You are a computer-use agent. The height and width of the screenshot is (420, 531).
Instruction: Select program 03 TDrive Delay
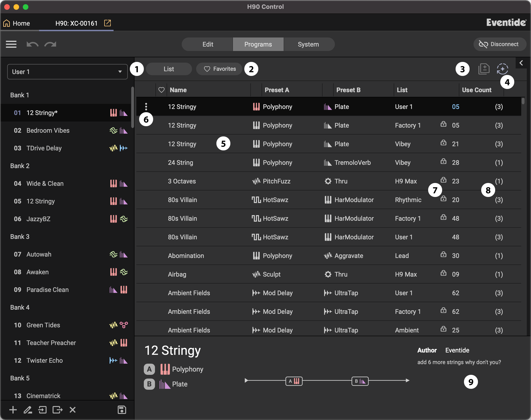[66, 148]
